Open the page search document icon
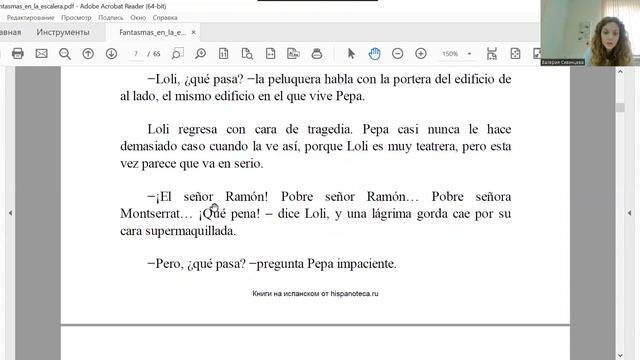Screen dimensions: 640x360 pyautogui.click(x=247, y=53)
